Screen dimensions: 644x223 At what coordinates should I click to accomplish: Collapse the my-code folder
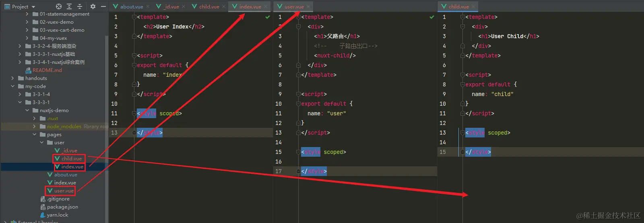pyautogui.click(x=12, y=86)
